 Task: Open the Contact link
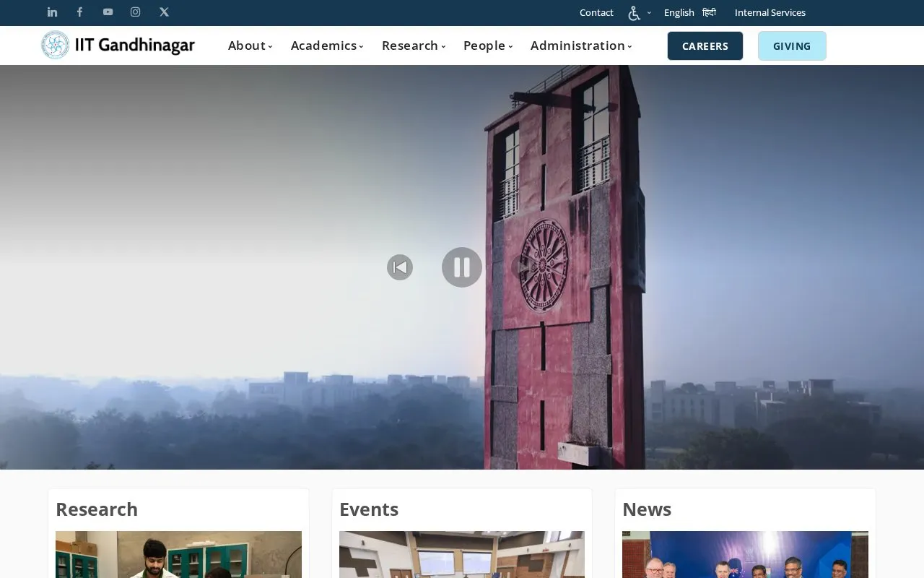tap(596, 12)
